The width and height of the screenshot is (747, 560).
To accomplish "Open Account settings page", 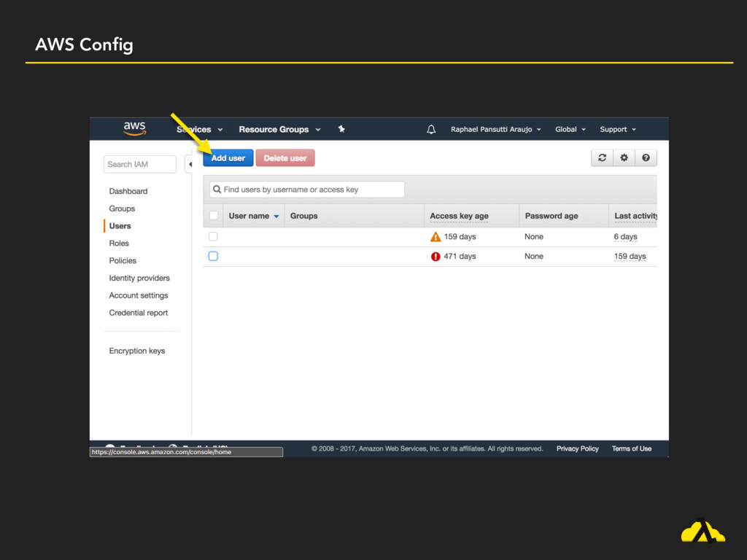I will (x=139, y=296).
